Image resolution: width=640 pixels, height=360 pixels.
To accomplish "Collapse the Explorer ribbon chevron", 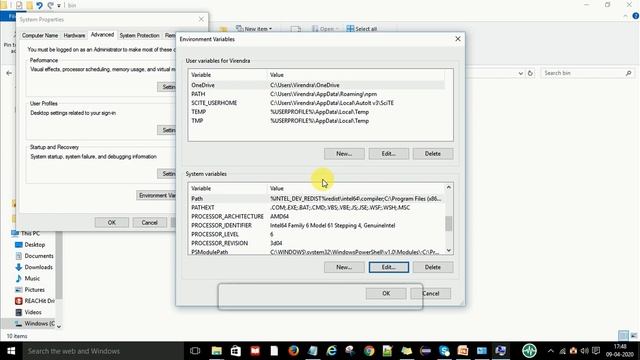I will [626, 16].
